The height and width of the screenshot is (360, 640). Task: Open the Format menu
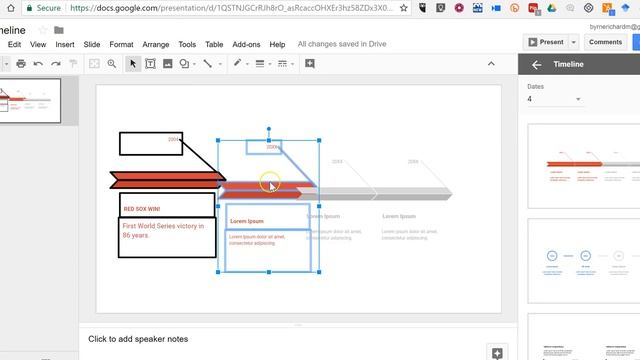point(121,44)
